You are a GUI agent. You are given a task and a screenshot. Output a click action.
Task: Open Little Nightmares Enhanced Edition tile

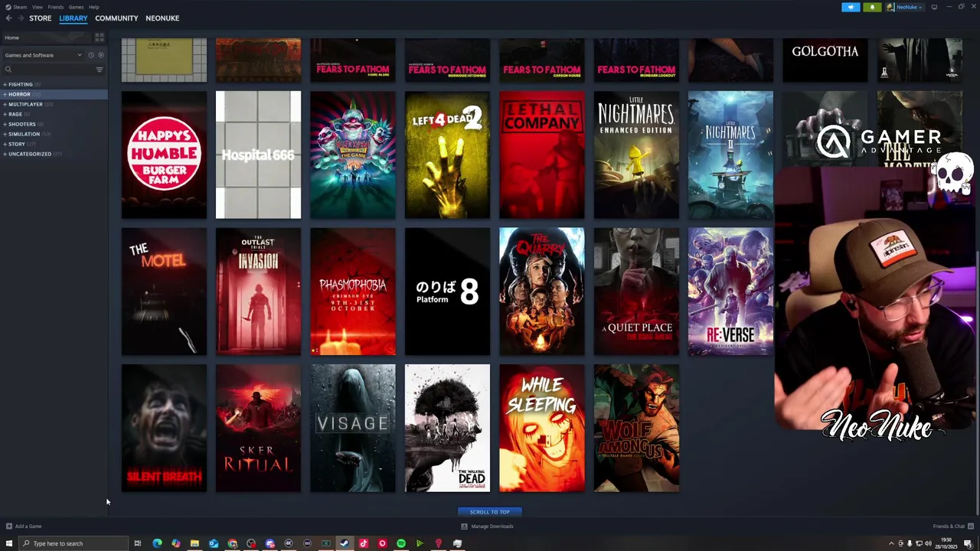(x=636, y=155)
